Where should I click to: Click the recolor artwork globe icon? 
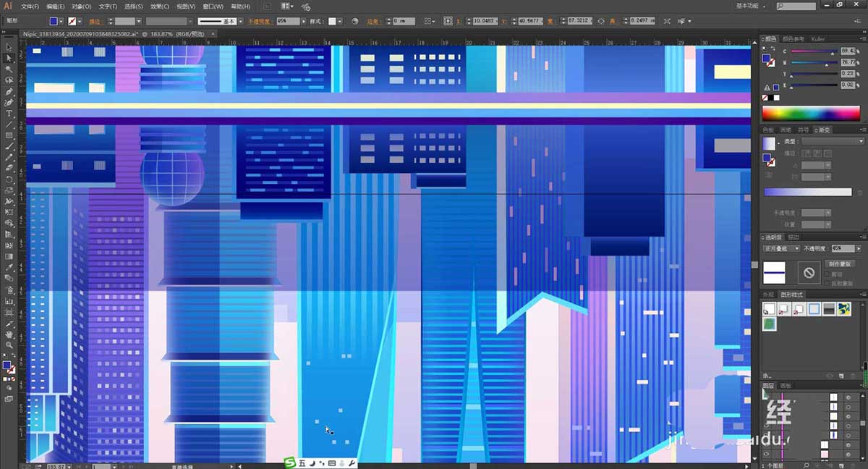[354, 21]
